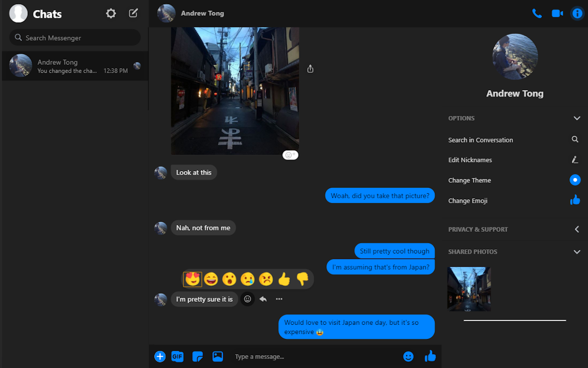React with the heart-eyes emoji

point(192,279)
